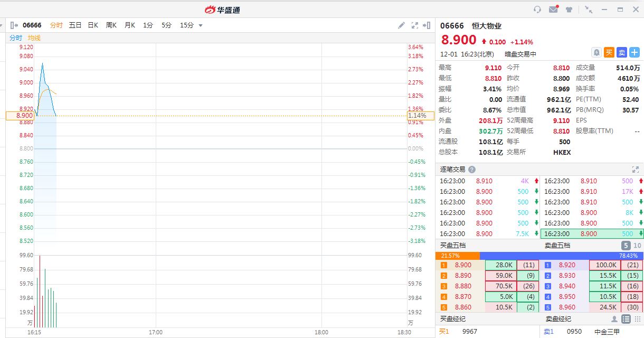Click the chart drawing pencil tool
This screenshot has width=644, height=338.
(x=401, y=25)
